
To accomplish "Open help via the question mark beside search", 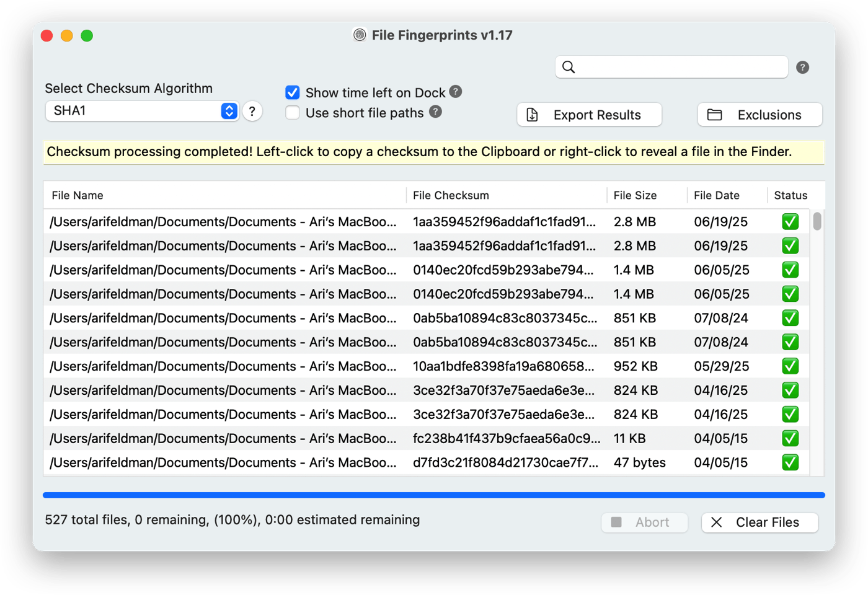I will coord(802,67).
